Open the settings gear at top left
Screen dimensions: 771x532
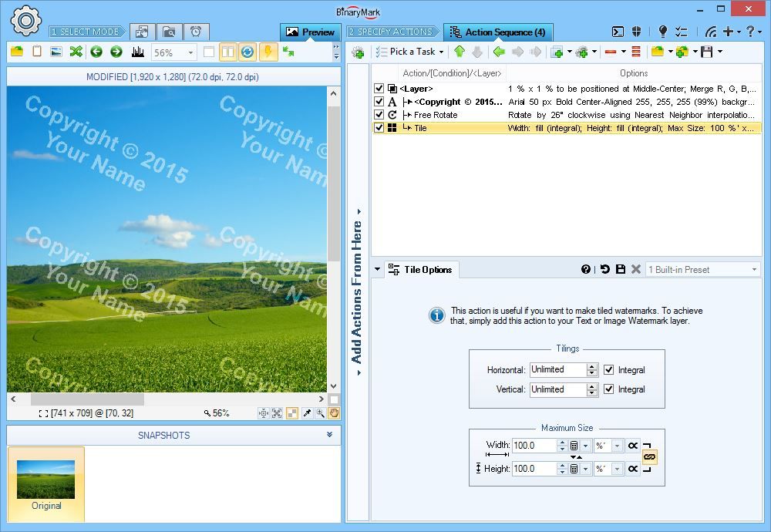coord(25,20)
